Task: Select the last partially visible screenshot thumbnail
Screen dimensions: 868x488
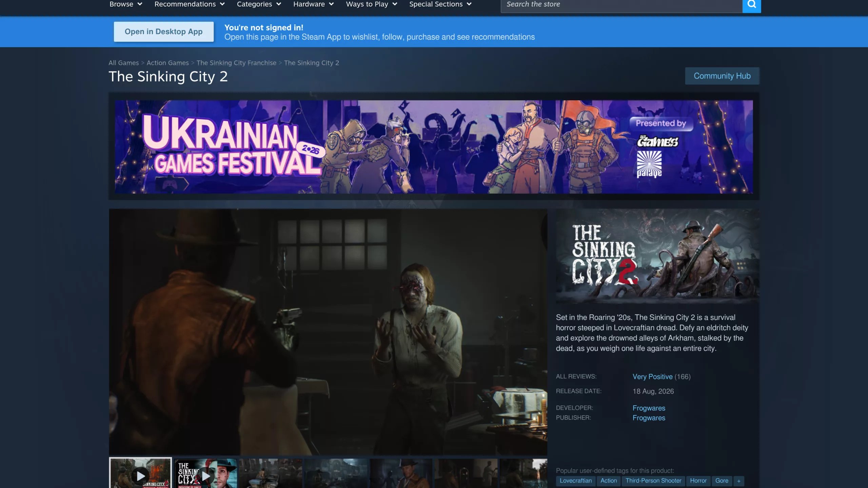Action: pyautogui.click(x=524, y=473)
